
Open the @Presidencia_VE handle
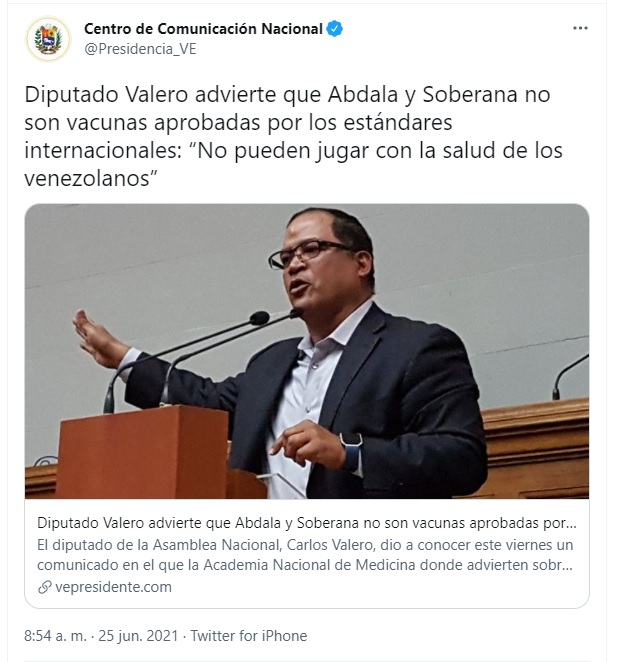click(x=141, y=49)
